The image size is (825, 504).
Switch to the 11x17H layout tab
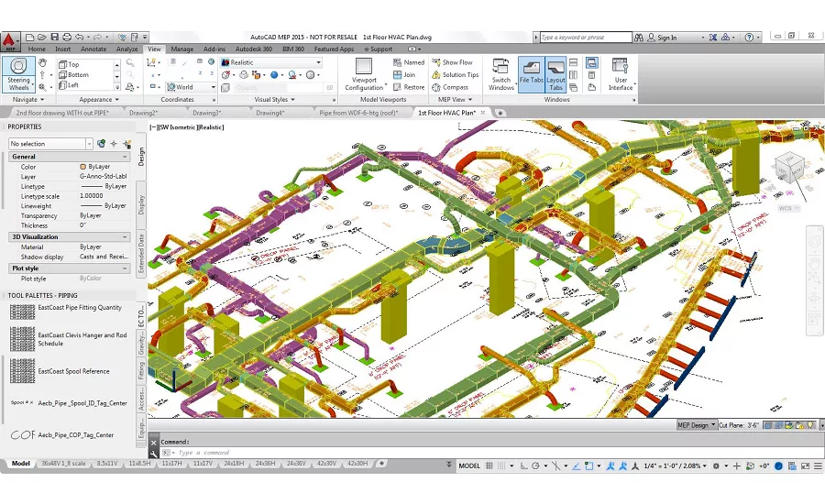172,464
